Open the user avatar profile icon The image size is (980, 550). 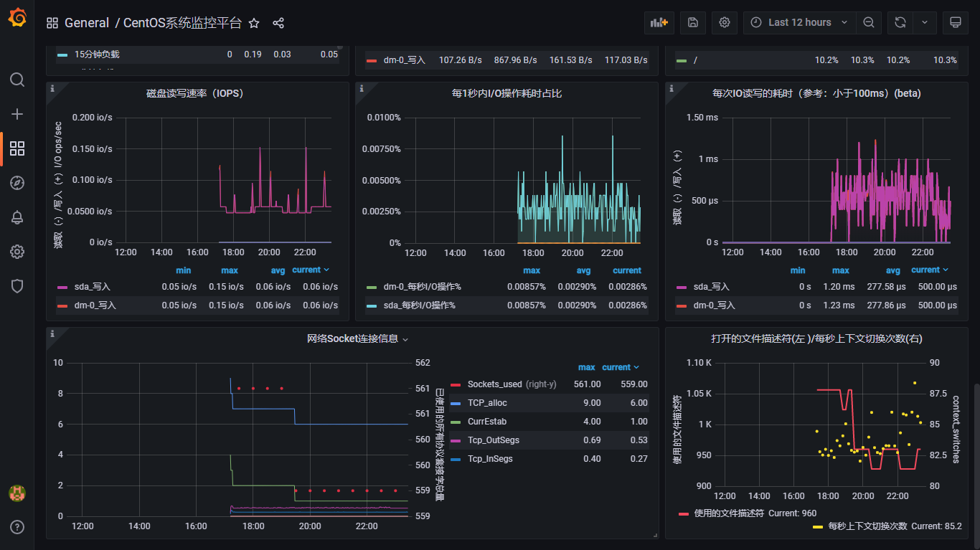click(17, 493)
